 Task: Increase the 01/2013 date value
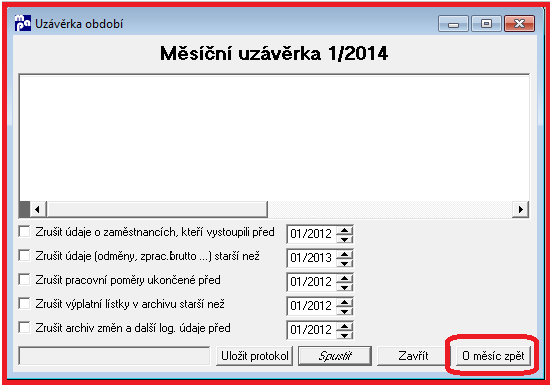[x=344, y=254]
